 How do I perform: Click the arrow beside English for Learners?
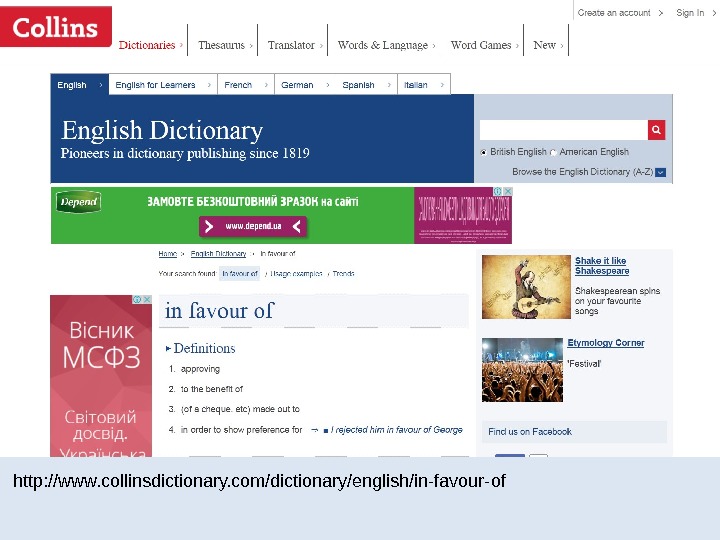tap(209, 85)
